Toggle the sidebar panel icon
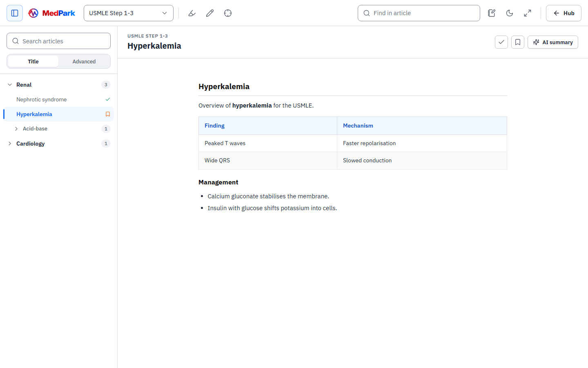588x368 pixels. (15, 13)
